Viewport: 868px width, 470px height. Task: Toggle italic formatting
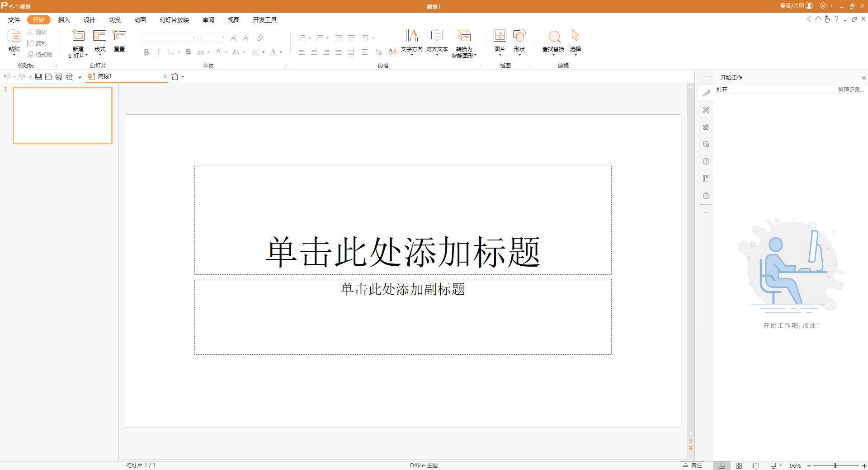158,52
